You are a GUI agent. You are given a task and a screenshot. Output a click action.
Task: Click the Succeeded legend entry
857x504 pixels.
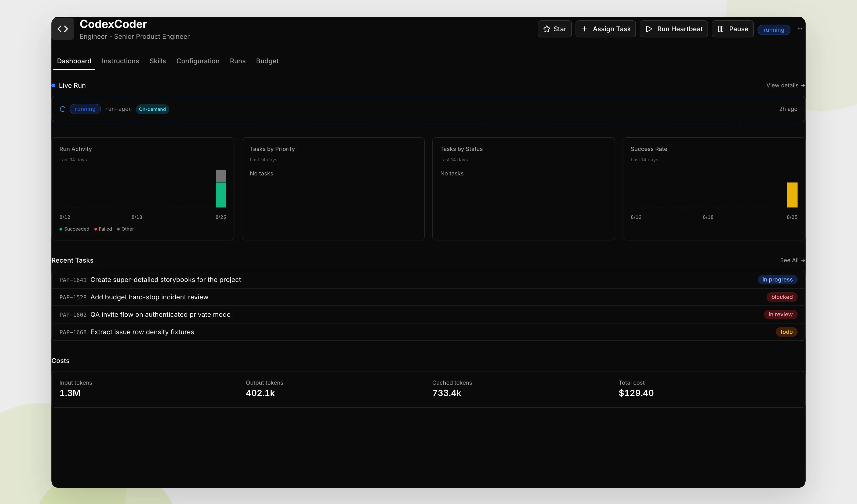pos(74,229)
